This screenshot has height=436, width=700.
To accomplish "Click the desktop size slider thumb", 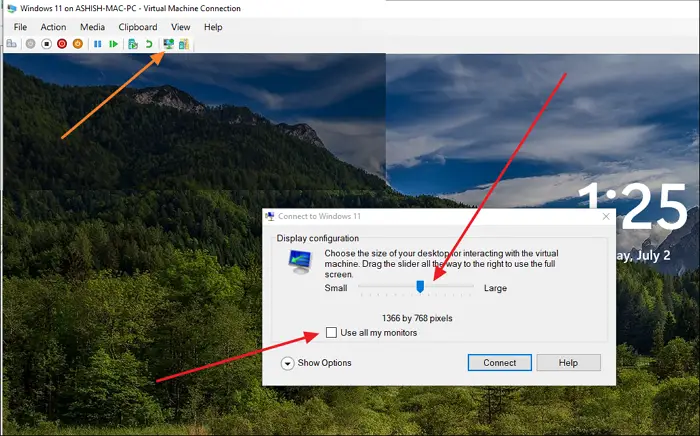I will [x=420, y=287].
